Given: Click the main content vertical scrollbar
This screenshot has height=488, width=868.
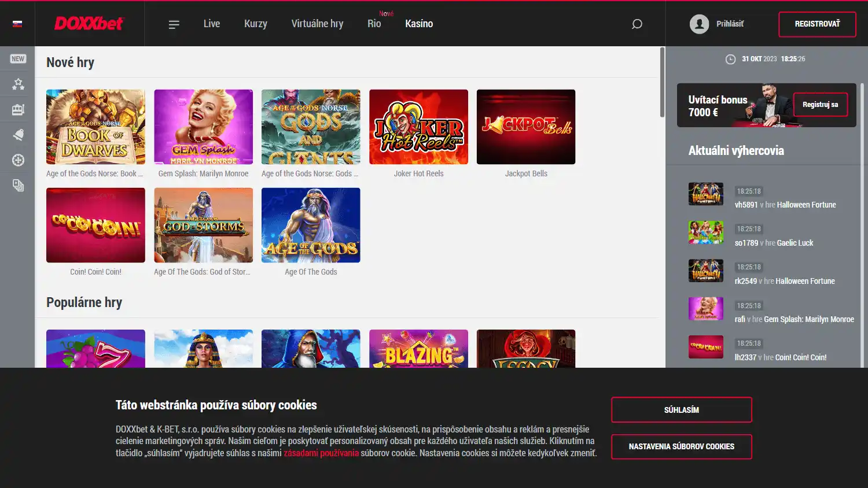Looking at the screenshot, I should (x=662, y=82).
